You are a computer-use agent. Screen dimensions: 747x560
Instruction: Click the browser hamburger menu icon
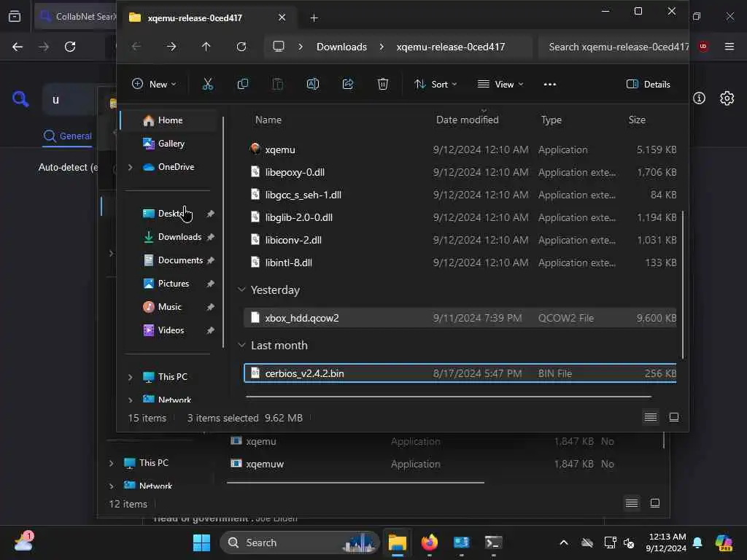729,46
